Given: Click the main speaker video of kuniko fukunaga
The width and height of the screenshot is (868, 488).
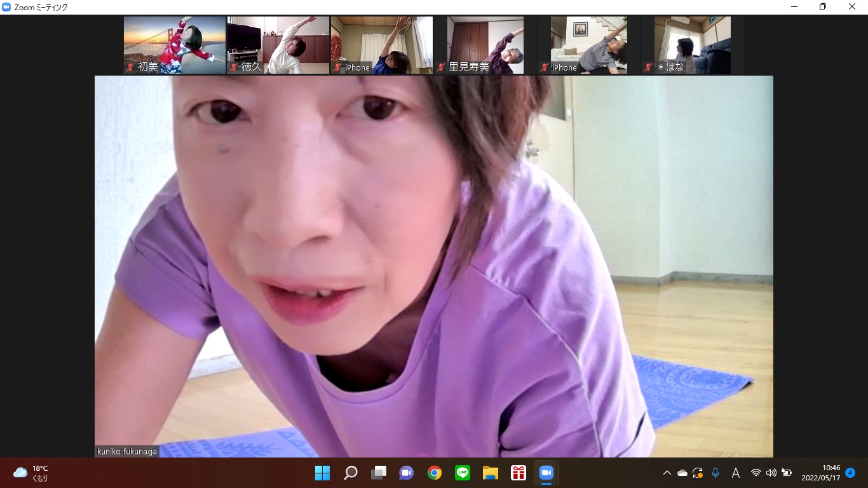Looking at the screenshot, I should point(434,266).
